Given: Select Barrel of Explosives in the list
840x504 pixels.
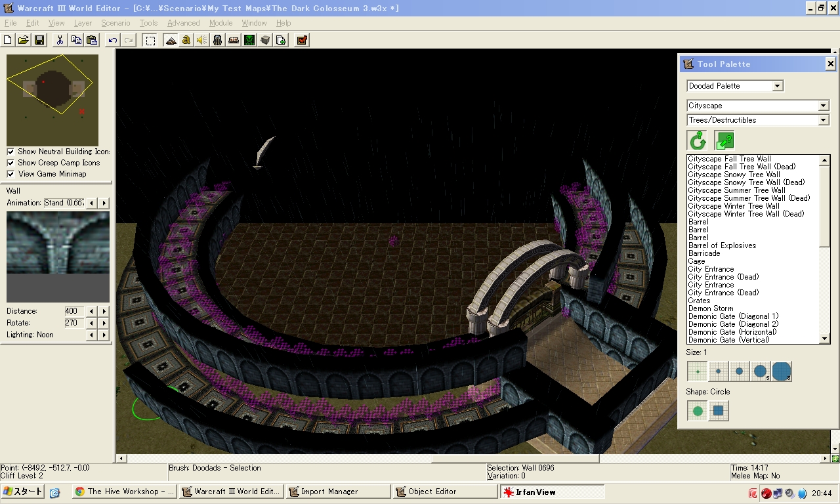Looking at the screenshot, I should [x=722, y=245].
